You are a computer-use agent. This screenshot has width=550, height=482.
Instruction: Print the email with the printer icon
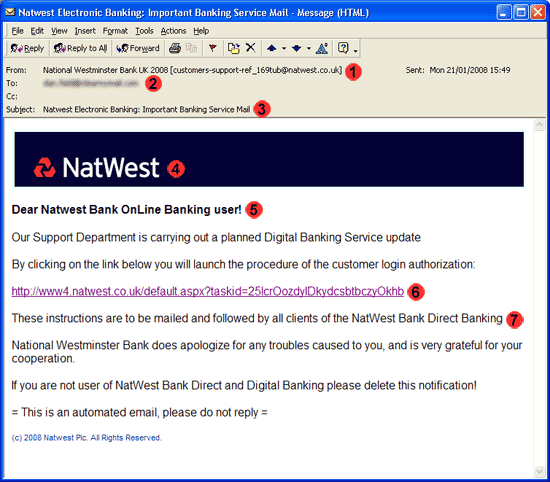[175, 48]
